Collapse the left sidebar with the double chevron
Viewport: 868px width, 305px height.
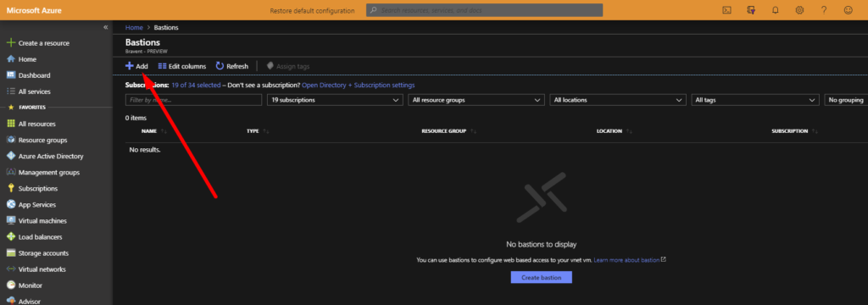click(x=106, y=27)
